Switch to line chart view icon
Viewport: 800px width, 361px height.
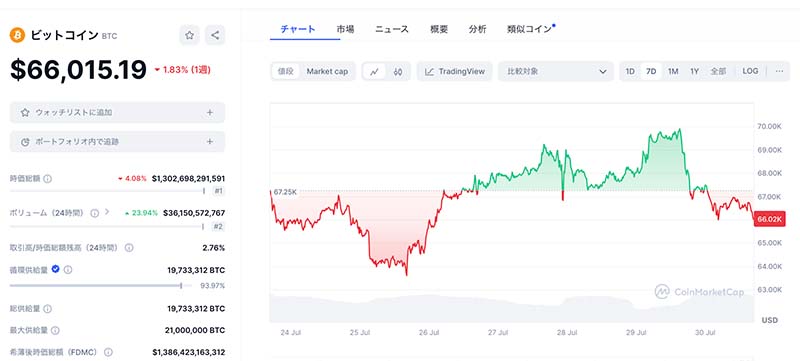374,72
